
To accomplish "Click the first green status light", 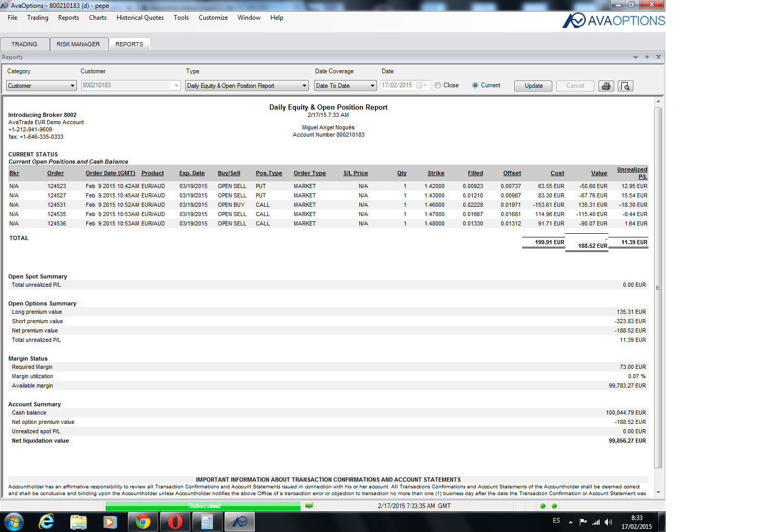I will pyautogui.click(x=543, y=506).
